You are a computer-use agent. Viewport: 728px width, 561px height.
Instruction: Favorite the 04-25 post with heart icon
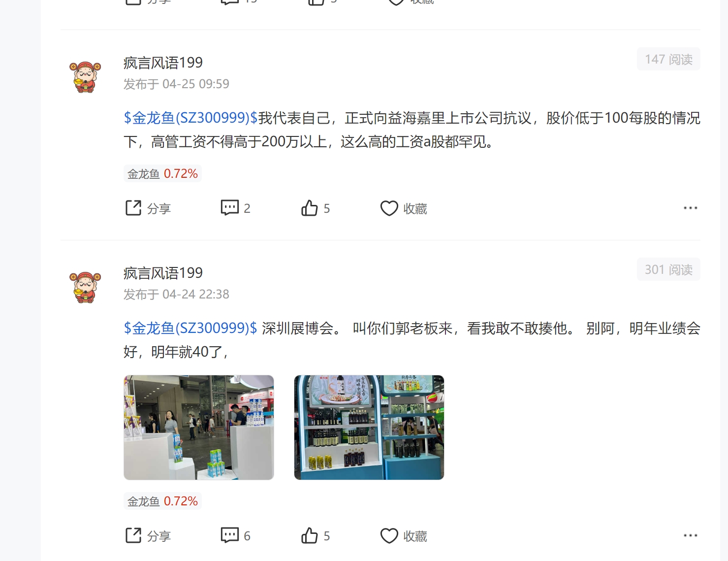(x=403, y=208)
